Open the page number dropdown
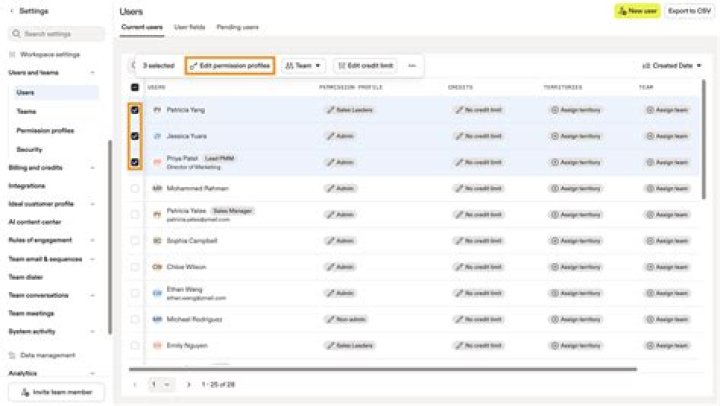720x406 pixels. click(x=161, y=384)
